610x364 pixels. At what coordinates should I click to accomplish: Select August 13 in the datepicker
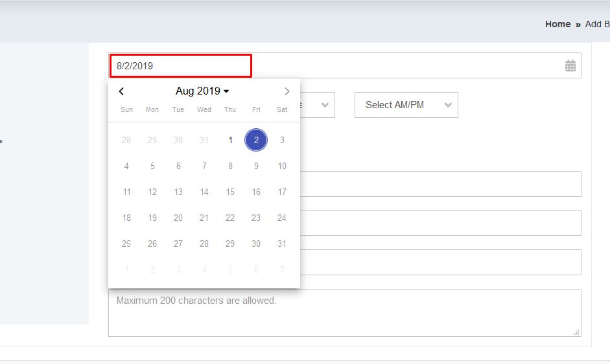tap(178, 192)
